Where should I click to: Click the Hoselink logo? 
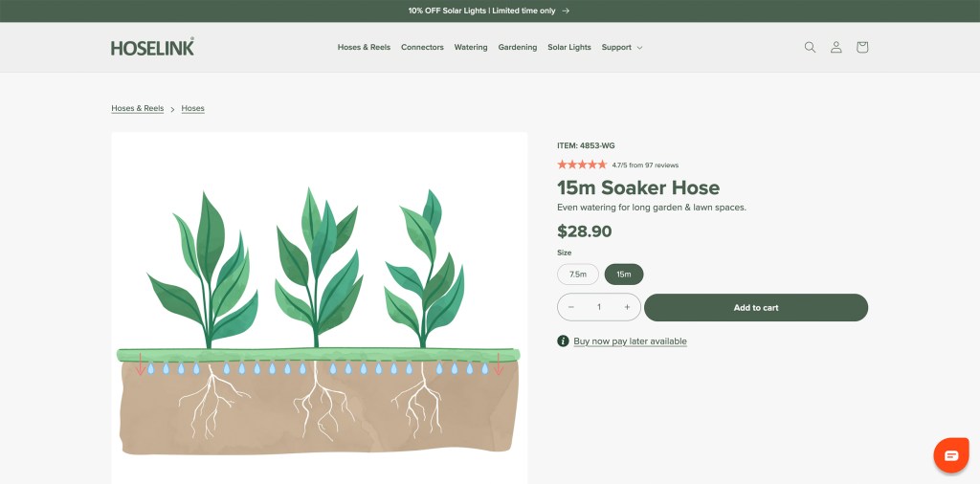pos(152,47)
